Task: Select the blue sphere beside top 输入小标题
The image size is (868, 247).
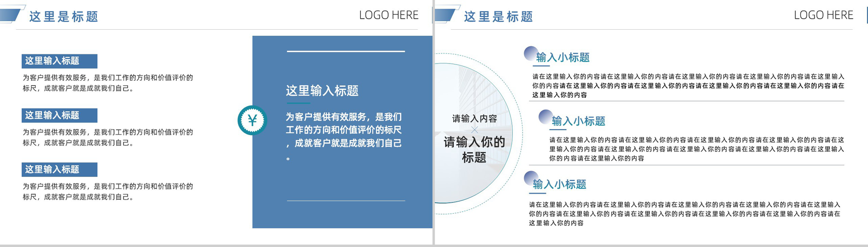Action: tap(531, 53)
